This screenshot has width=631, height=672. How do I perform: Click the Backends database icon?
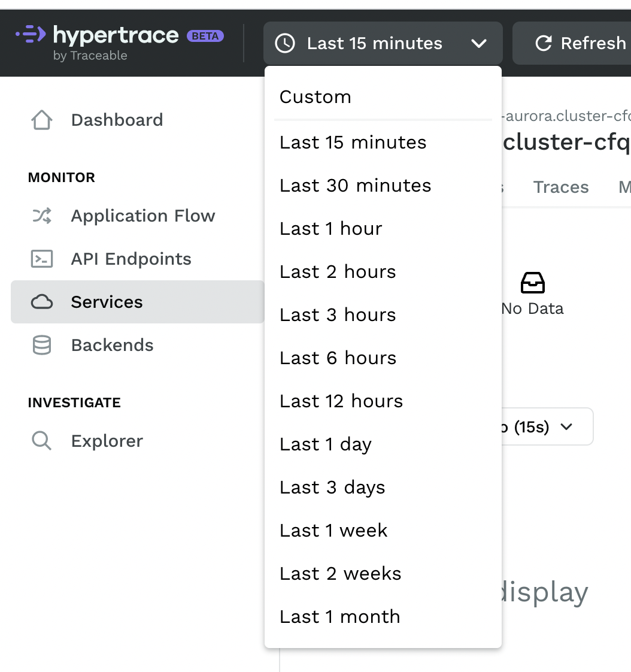(41, 345)
